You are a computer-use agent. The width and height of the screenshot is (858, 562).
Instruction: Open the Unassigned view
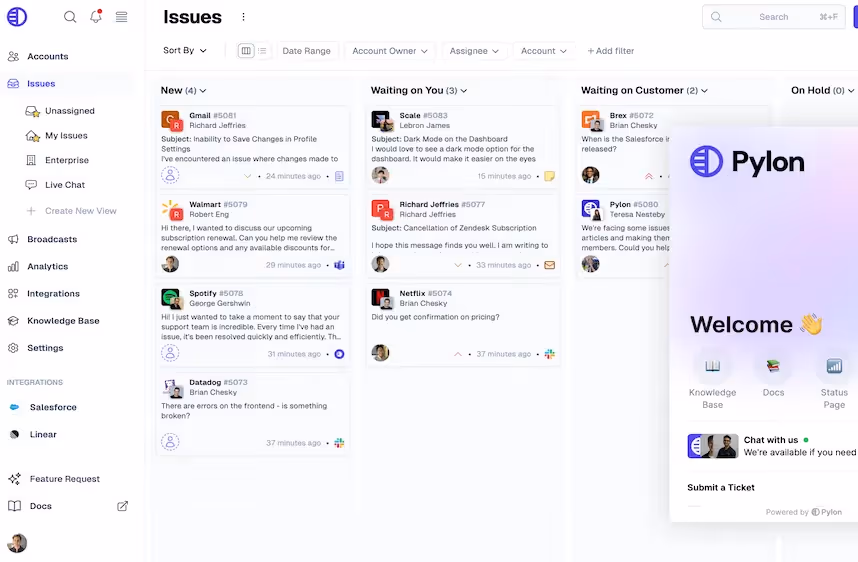69,111
